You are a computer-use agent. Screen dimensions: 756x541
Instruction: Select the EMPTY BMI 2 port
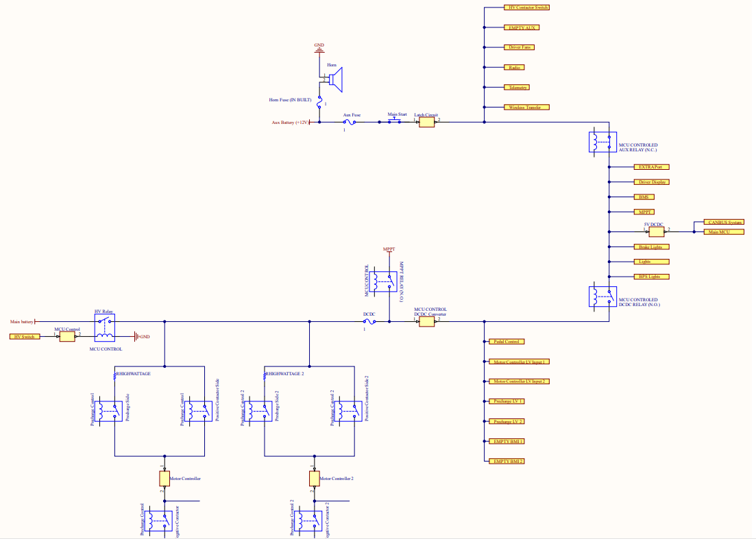click(x=507, y=461)
